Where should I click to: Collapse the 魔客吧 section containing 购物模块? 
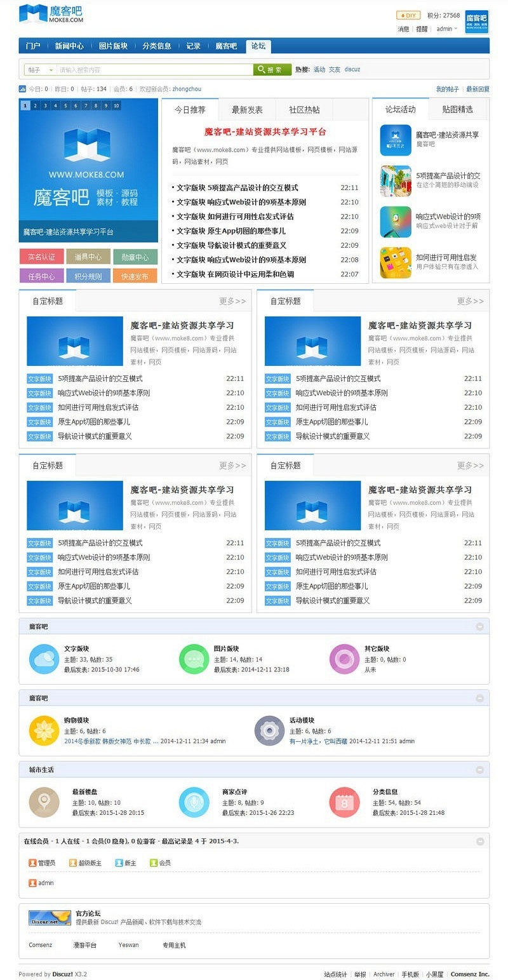tap(480, 699)
